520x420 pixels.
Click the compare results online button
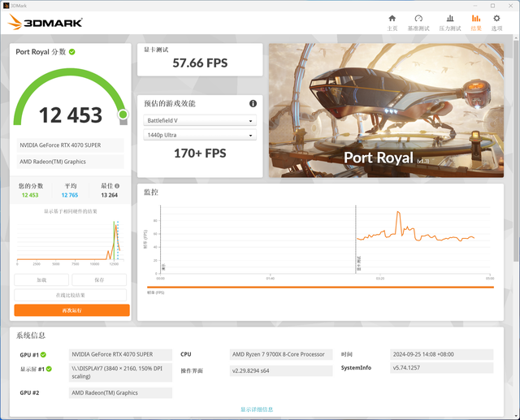tap(71, 295)
